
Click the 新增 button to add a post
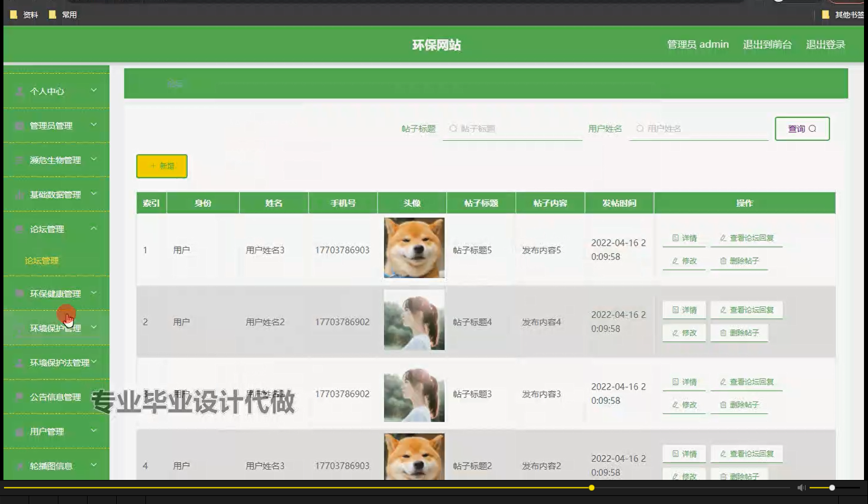click(161, 166)
